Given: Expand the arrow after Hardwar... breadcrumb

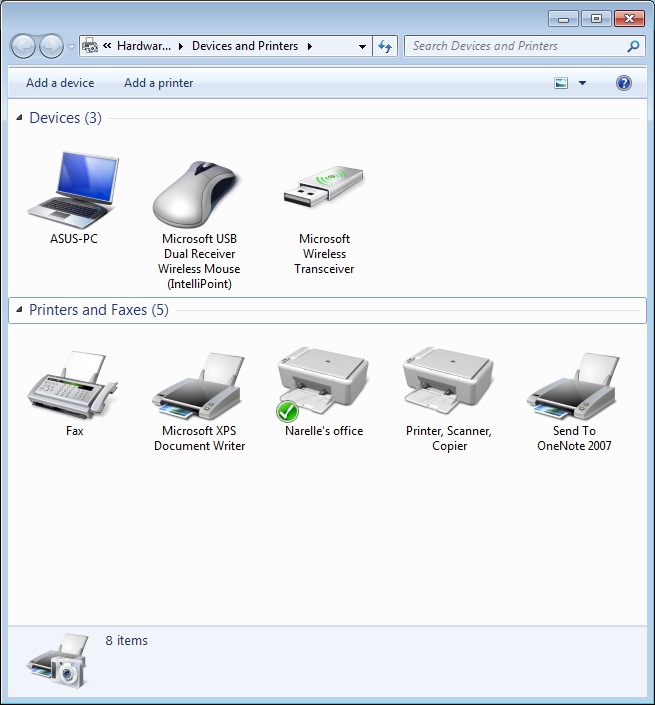Looking at the screenshot, I should click(x=181, y=46).
